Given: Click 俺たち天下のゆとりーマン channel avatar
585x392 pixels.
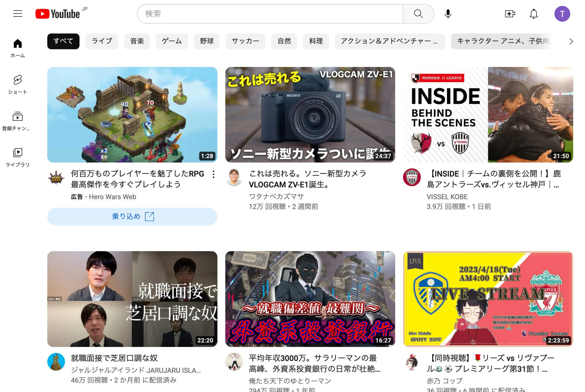Looking at the screenshot, I should pos(234,362).
